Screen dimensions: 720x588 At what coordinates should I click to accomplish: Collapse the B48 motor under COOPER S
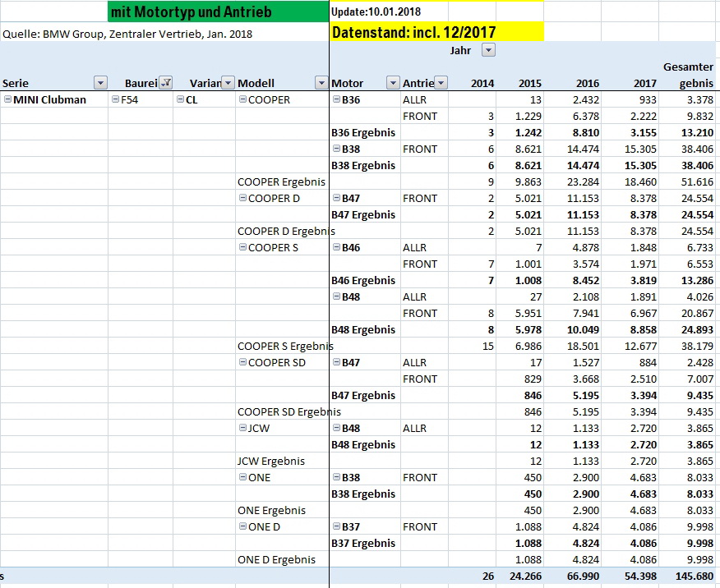(x=337, y=296)
